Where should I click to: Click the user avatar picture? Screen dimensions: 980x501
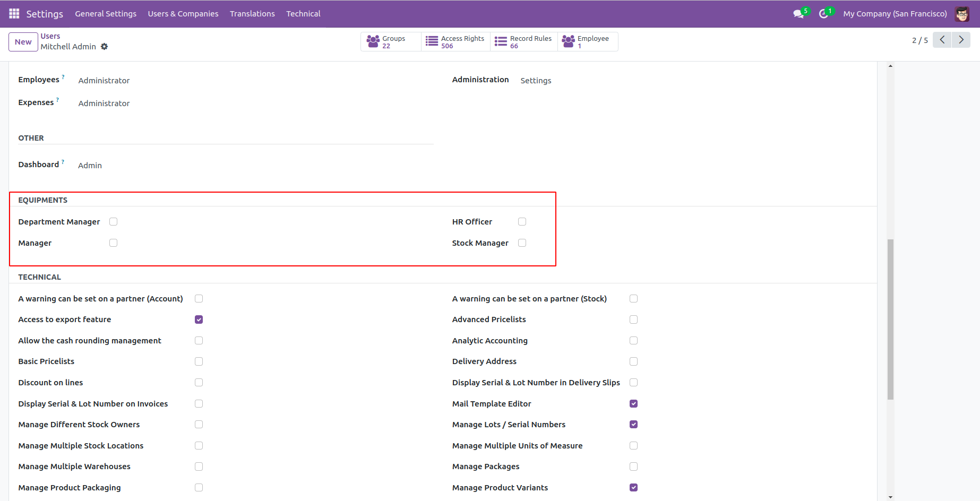click(x=962, y=14)
